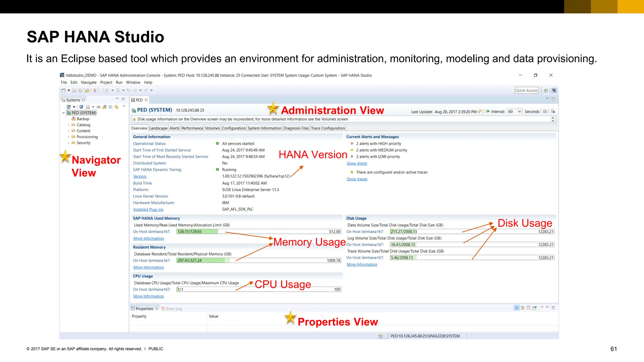Click More Information under Disk Usage

tap(362, 265)
